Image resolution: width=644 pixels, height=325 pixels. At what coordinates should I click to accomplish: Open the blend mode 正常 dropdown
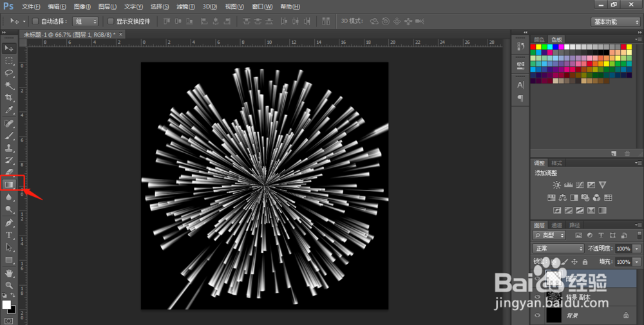tap(558, 248)
